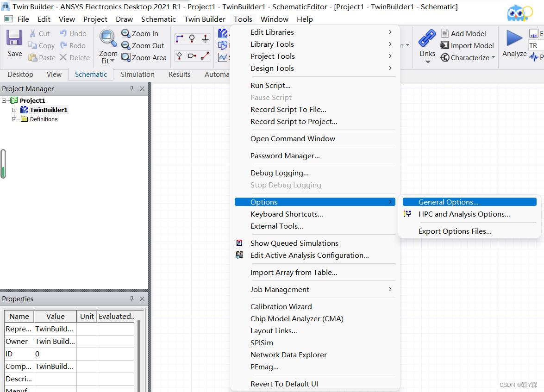Click the HPC and Analysis Options icon
544x392 pixels.
pyautogui.click(x=407, y=214)
